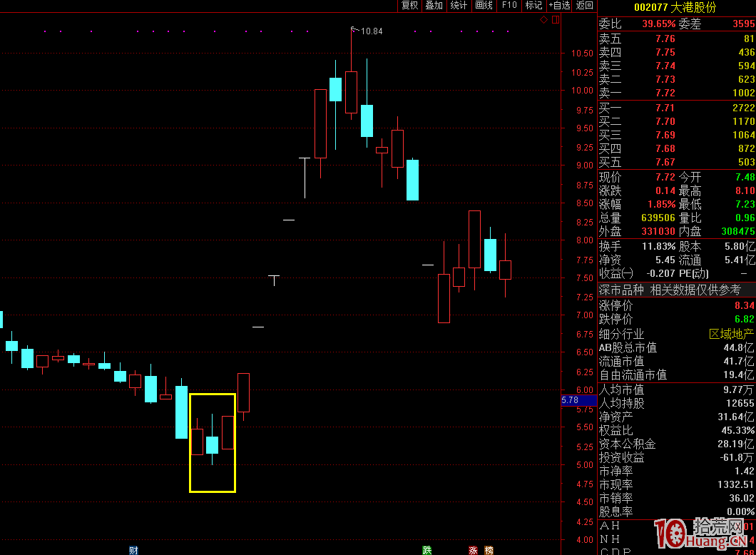
Task: Click the 财 finance marker icon
Action: [133, 550]
